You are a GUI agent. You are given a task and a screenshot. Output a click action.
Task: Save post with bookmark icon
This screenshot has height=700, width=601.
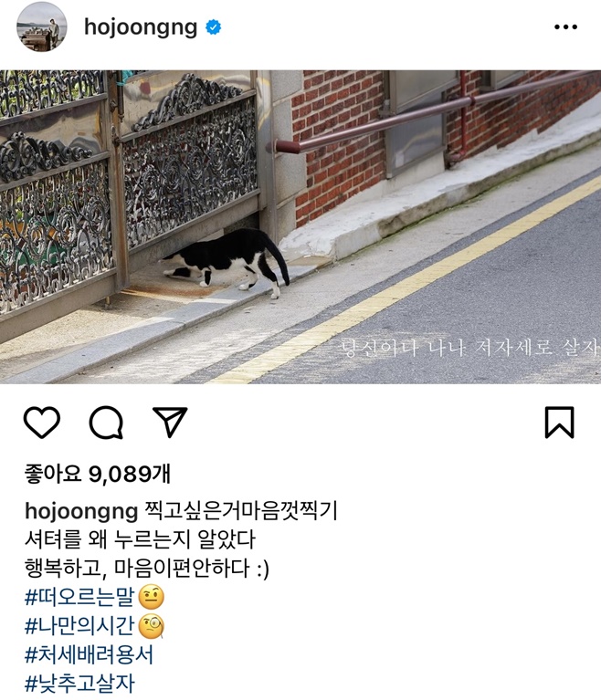coord(559,423)
